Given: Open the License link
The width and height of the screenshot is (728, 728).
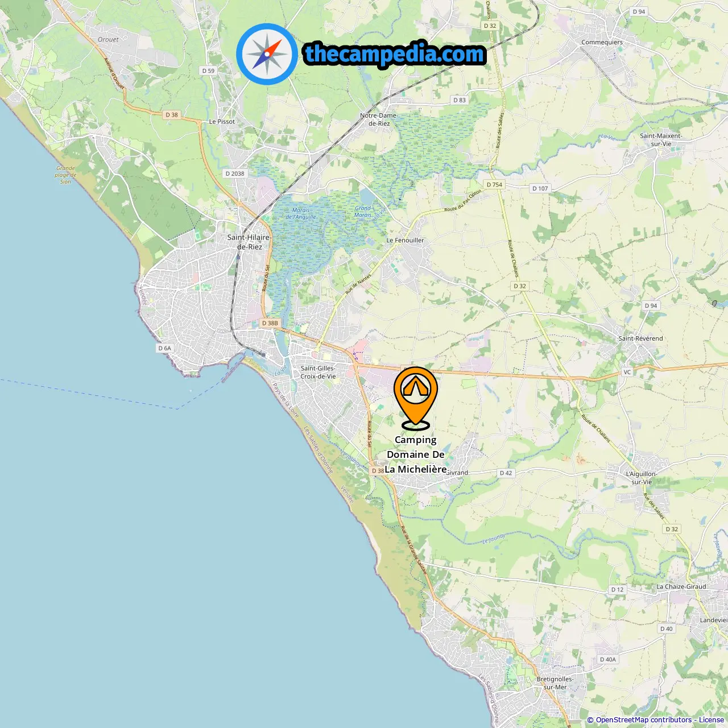Looking at the screenshot, I should (x=712, y=719).
